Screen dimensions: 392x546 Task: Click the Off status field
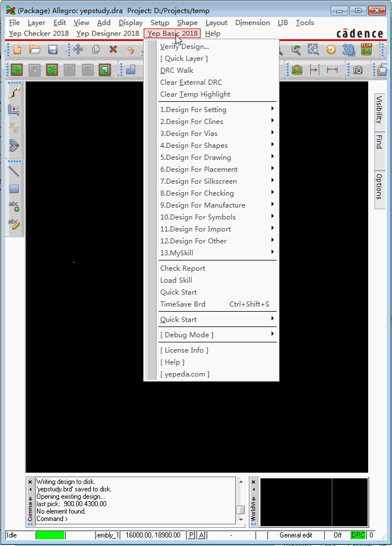tap(337, 535)
